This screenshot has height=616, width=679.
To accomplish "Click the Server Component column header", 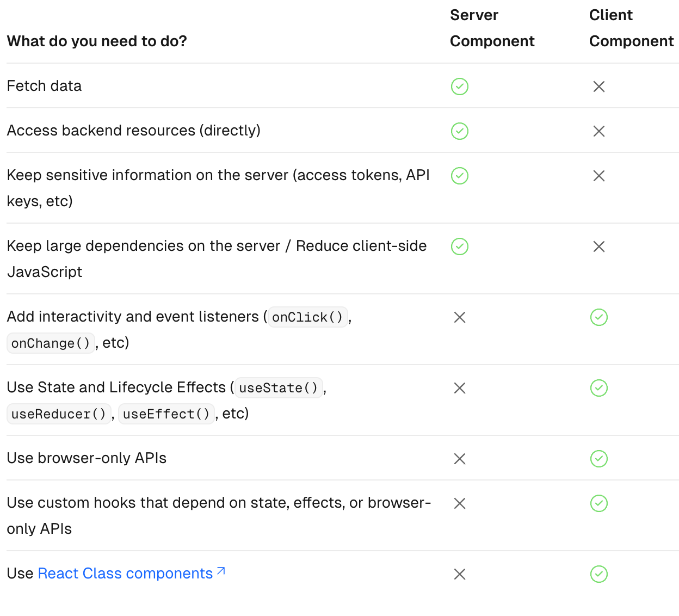I will (492, 28).
